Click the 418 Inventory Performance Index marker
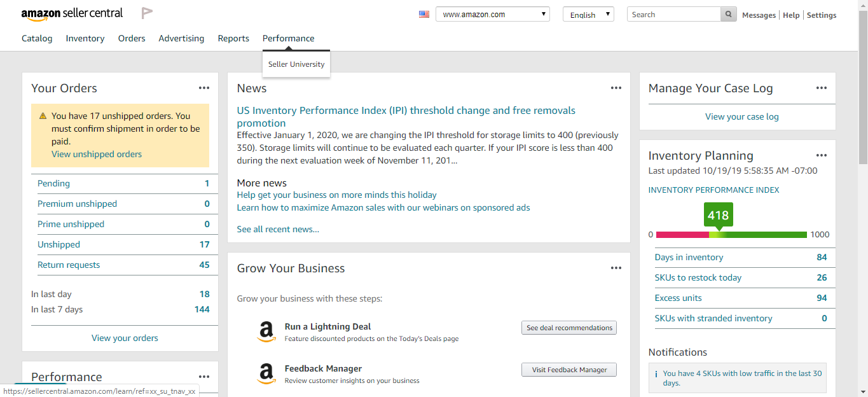868x397 pixels. point(719,216)
